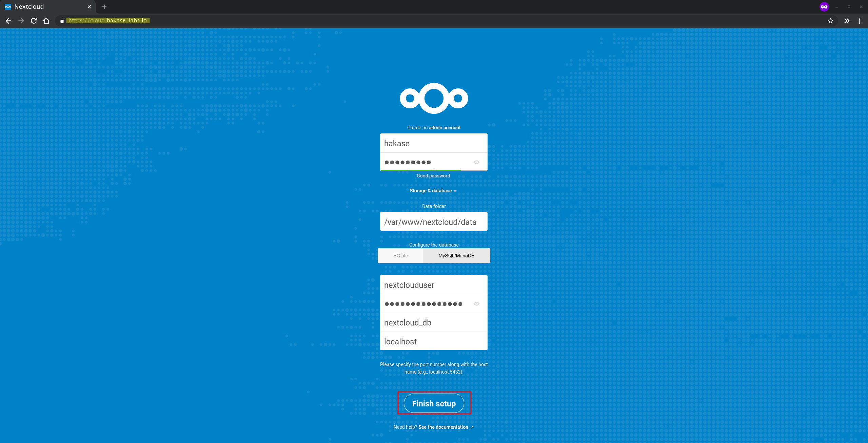The height and width of the screenshot is (443, 868).
Task: Edit the data folder path field
Action: coord(434,221)
